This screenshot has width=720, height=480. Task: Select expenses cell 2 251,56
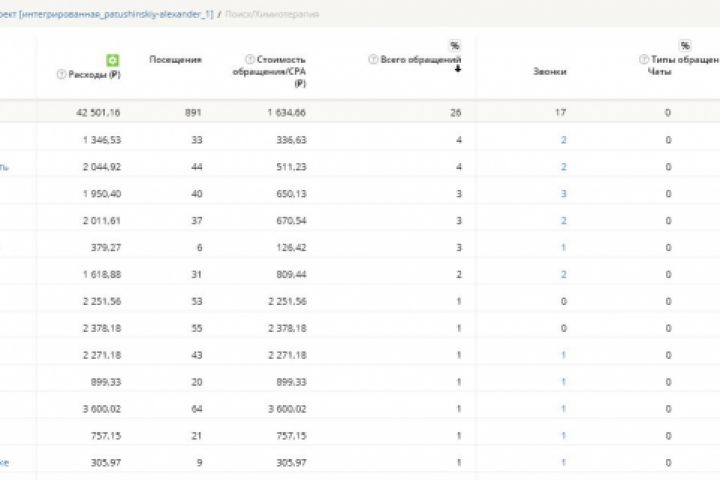[102, 301]
